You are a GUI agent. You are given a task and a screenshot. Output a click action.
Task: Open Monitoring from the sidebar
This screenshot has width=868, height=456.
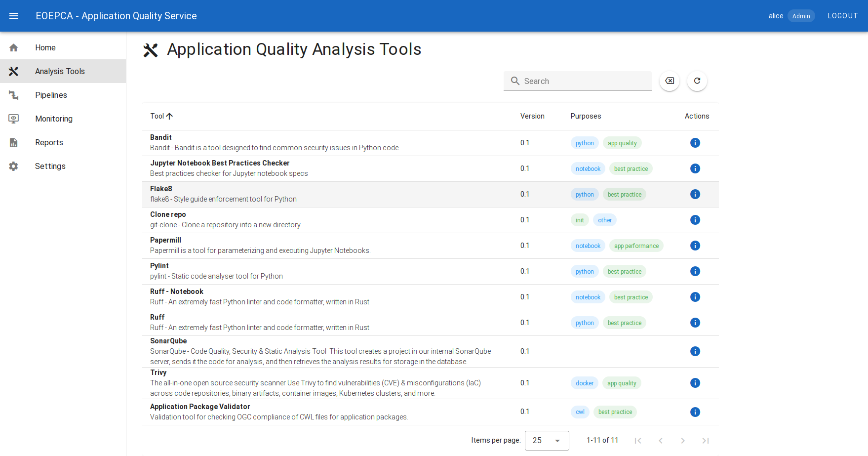(x=63, y=119)
